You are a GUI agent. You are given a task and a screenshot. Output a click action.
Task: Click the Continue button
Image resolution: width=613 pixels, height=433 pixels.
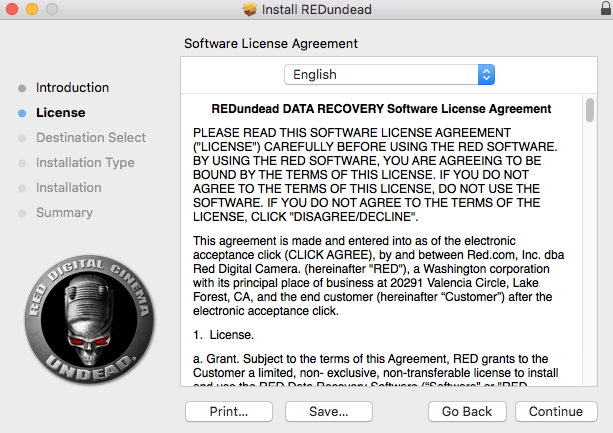(x=556, y=412)
